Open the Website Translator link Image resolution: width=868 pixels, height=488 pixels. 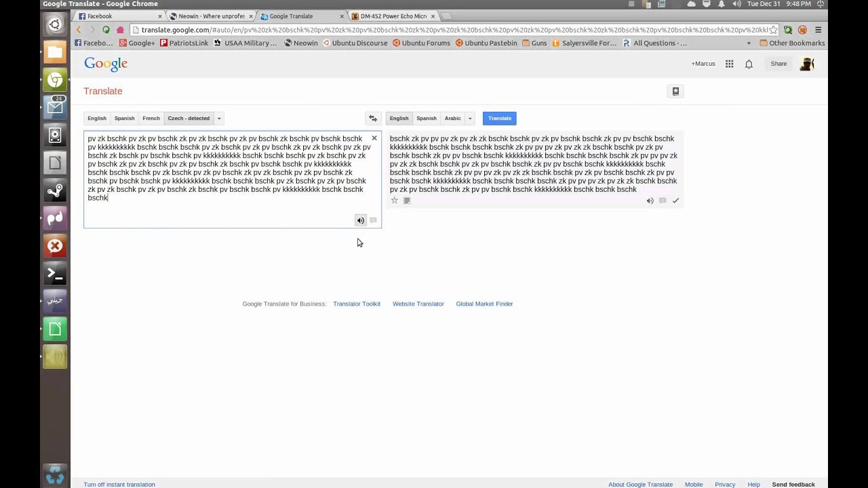(418, 304)
